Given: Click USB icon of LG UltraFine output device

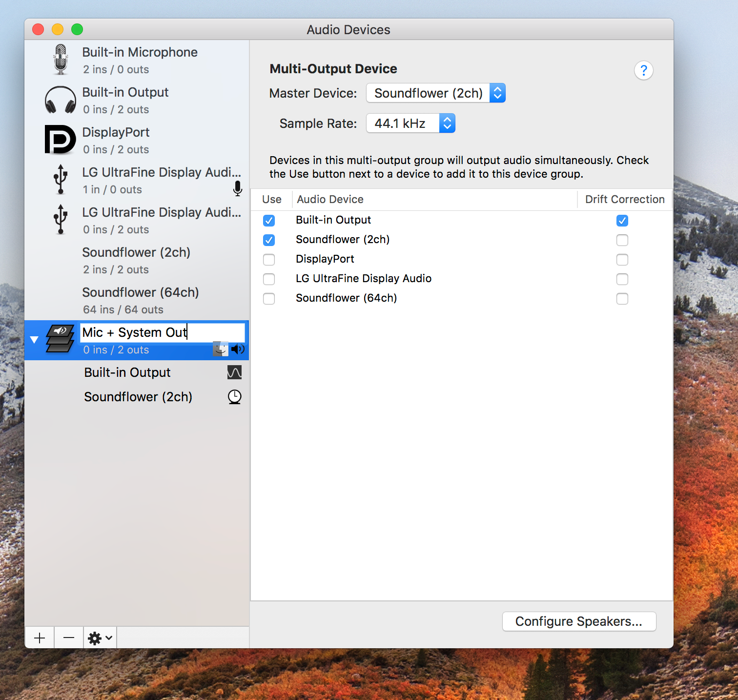Looking at the screenshot, I should click(61, 220).
